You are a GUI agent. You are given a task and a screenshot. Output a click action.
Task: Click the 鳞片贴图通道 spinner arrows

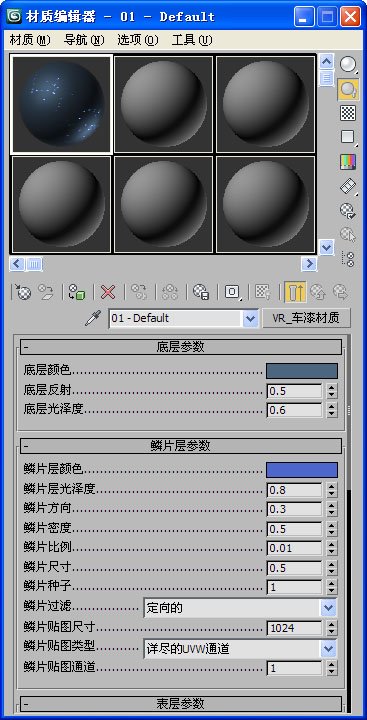(x=332, y=668)
